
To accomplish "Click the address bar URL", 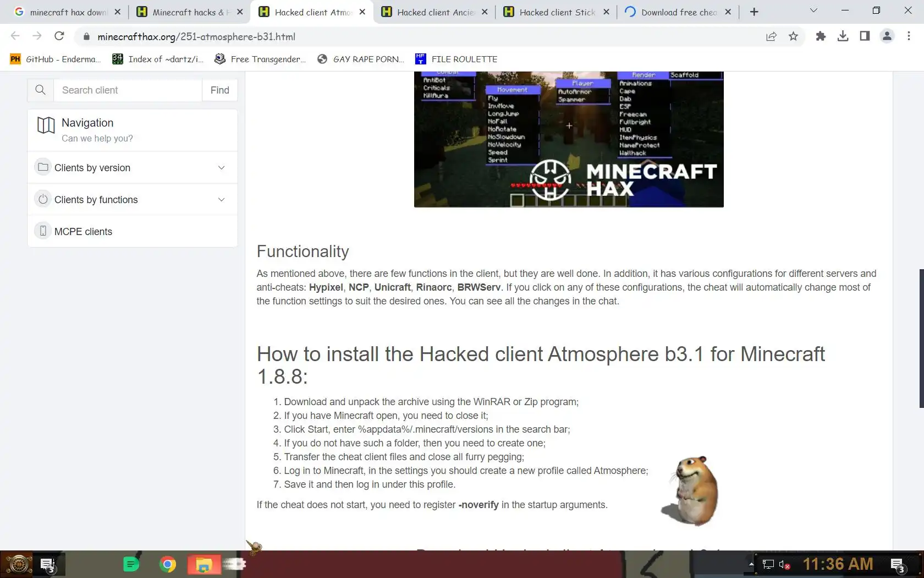I will coord(196,37).
